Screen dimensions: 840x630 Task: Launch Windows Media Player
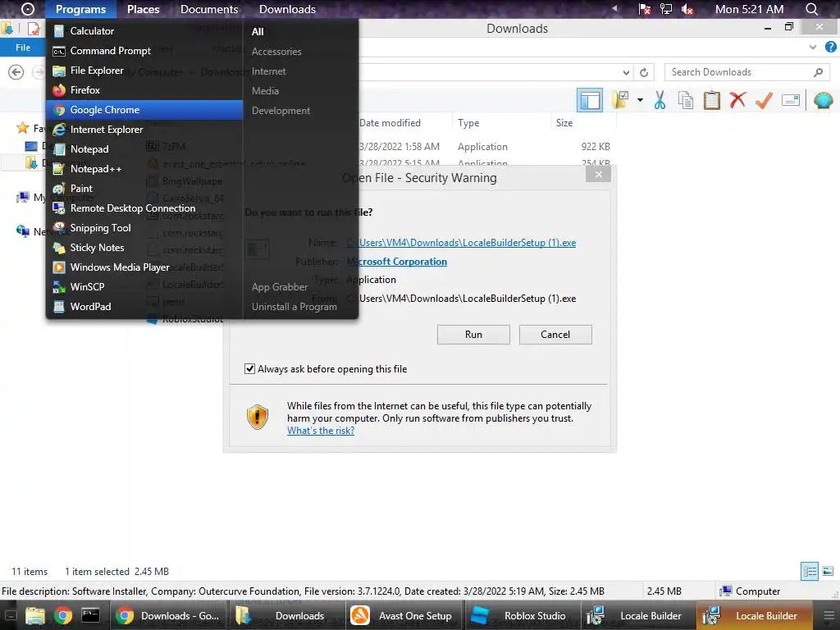tap(144, 267)
